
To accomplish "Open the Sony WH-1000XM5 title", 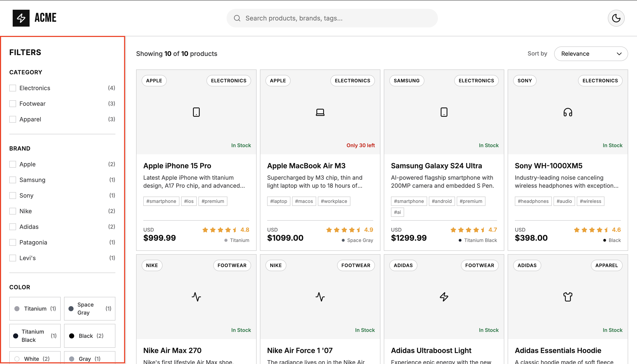I will [x=548, y=166].
